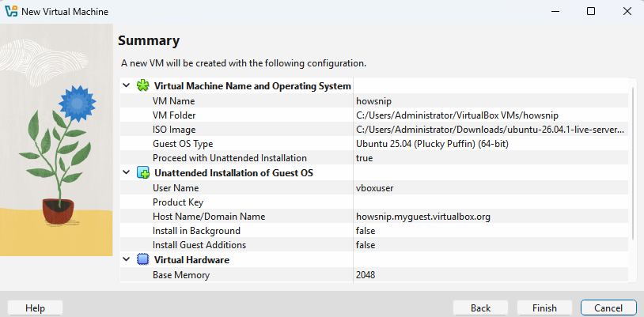Select the ISO Image row label

pos(174,130)
